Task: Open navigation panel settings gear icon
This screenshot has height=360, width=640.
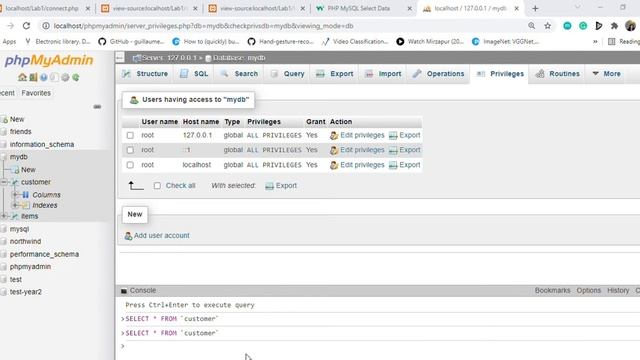Action: (x=65, y=77)
